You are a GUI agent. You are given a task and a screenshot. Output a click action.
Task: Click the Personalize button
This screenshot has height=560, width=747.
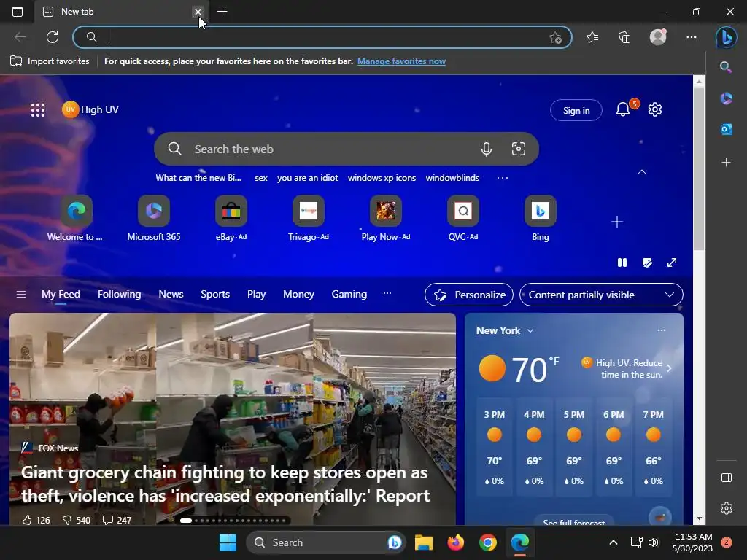click(x=469, y=295)
